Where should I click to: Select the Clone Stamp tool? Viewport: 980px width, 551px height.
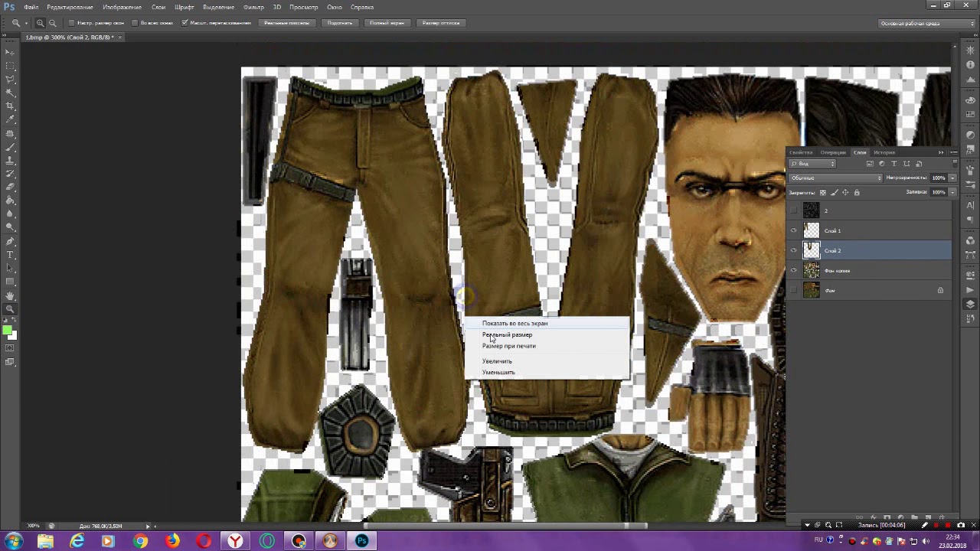point(10,160)
